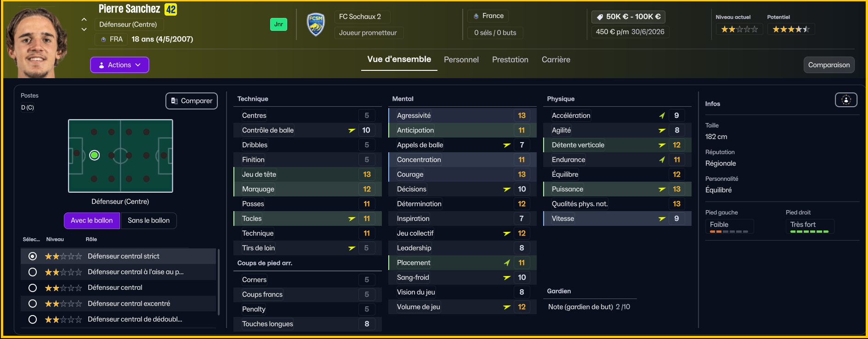The image size is (868, 339).
Task: Click the yellow 42 squad number badge
Action: (x=171, y=9)
